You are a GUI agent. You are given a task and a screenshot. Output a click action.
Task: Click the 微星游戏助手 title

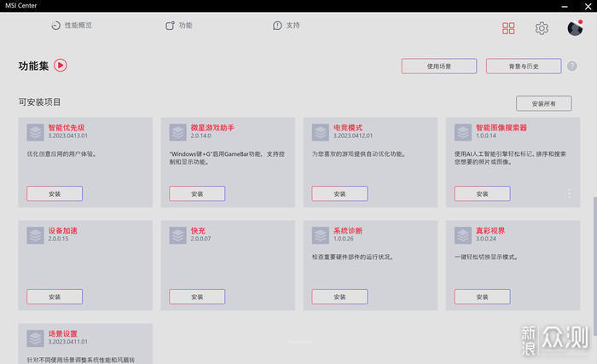coord(212,128)
